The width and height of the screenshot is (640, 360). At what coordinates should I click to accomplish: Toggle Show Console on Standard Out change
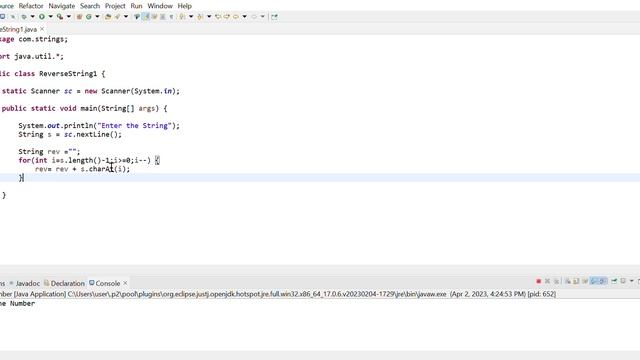pyautogui.click(x=593, y=281)
